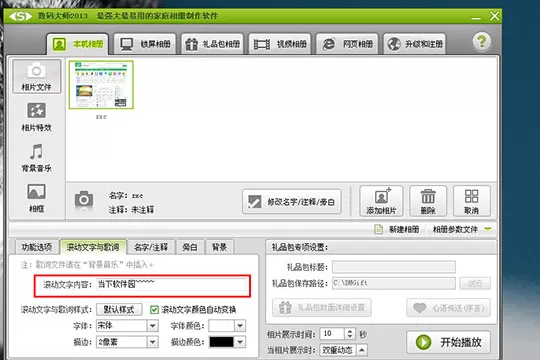Minimize the 数码大师 window

coord(476,17)
